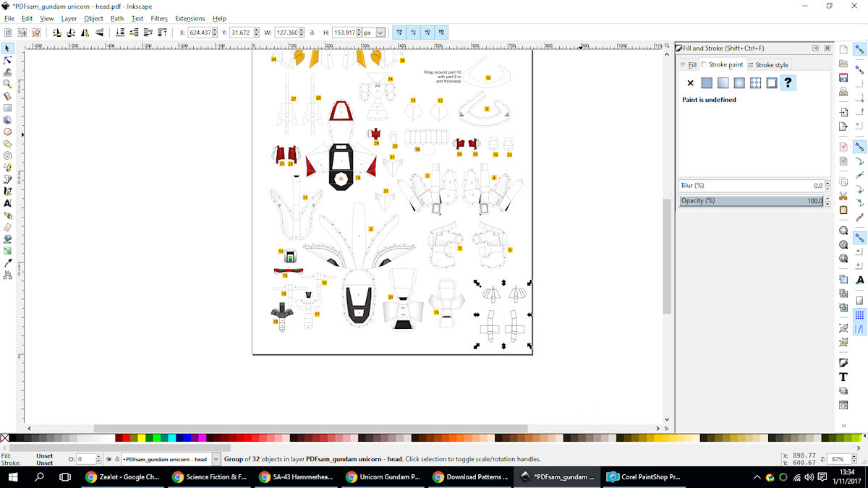Select the Spiral tool
Screen dimensions: 868x488
(x=7, y=155)
